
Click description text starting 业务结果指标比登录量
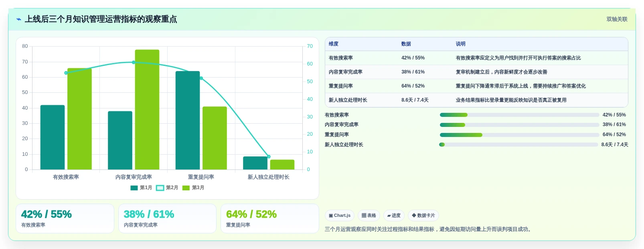click(511, 100)
